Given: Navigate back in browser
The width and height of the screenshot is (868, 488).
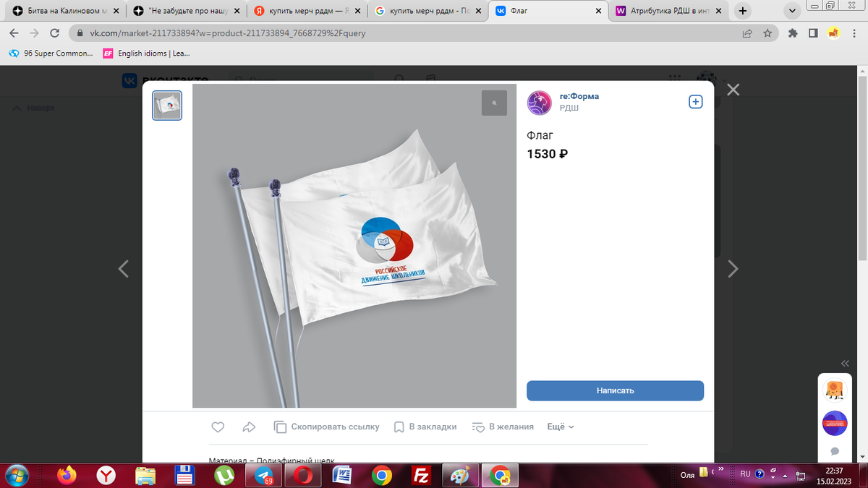Looking at the screenshot, I should click(x=15, y=33).
